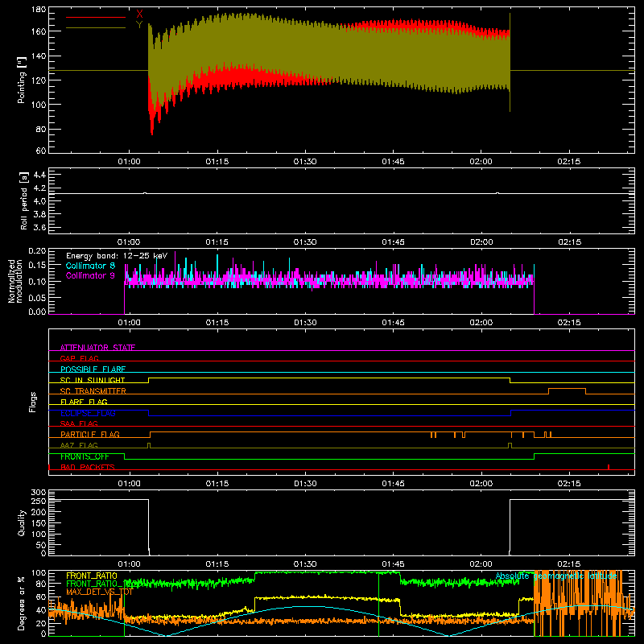
Task: Click the red BAD_PACKETS spike near 02:20
Action: coord(609,467)
